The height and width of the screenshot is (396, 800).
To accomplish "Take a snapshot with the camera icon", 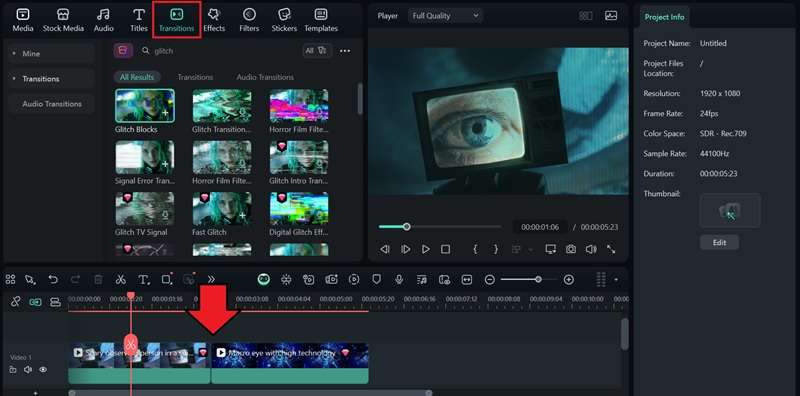I will click(x=570, y=249).
